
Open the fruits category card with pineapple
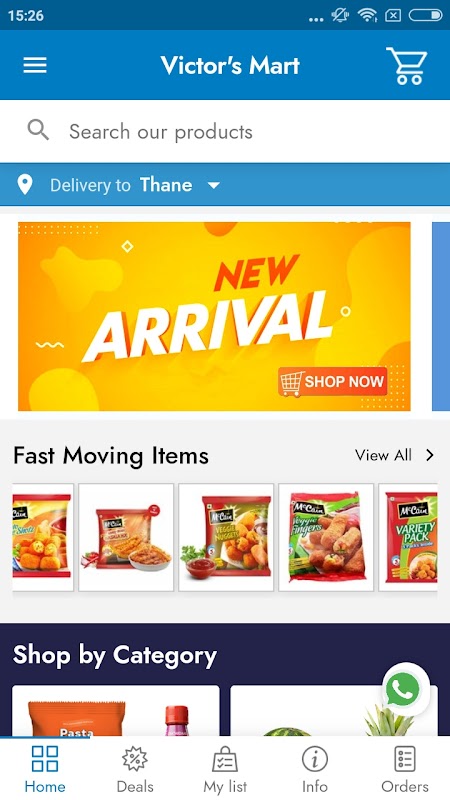334,711
